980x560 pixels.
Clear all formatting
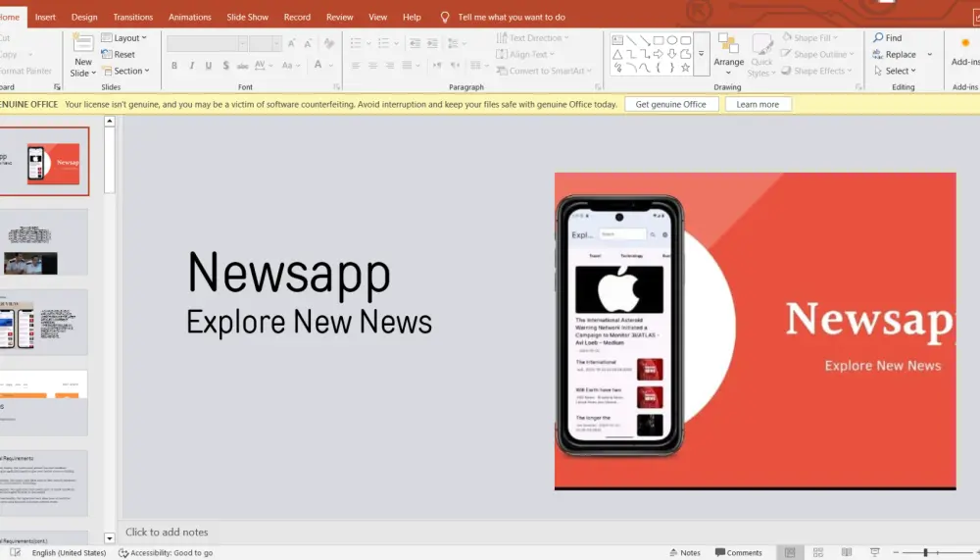tap(328, 43)
